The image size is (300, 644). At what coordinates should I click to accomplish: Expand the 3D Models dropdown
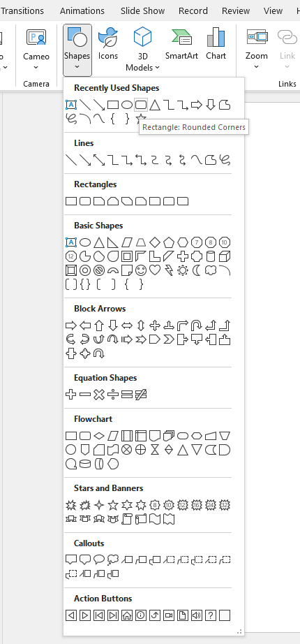tap(158, 68)
